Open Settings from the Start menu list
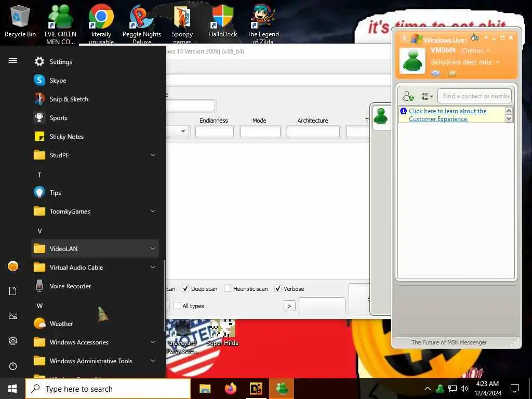Screen dimensions: 532x399 (95, 62)
